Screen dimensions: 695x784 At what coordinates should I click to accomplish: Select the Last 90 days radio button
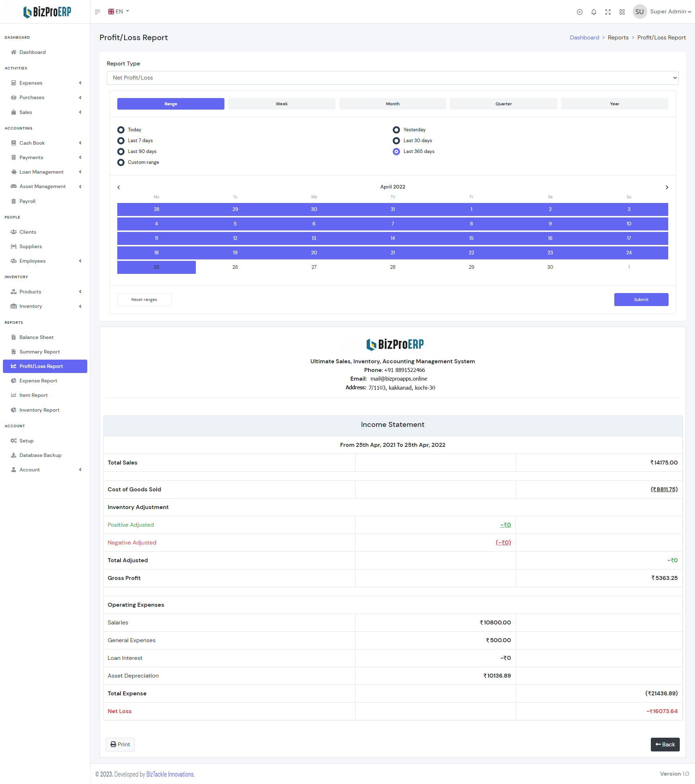(121, 152)
